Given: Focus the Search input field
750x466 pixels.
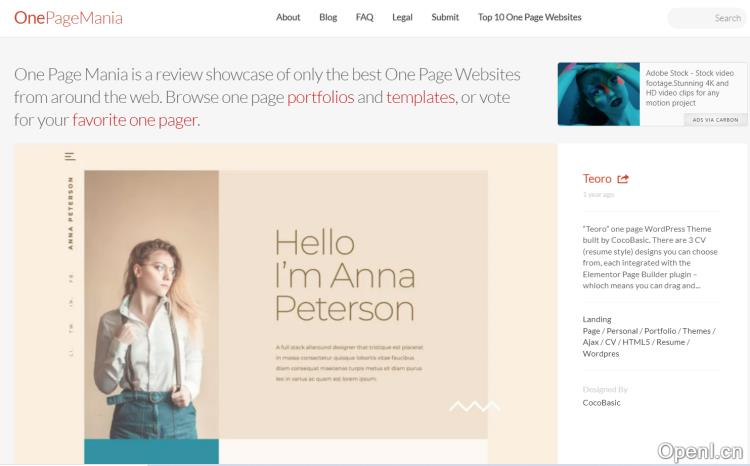Looking at the screenshot, I should [706, 18].
